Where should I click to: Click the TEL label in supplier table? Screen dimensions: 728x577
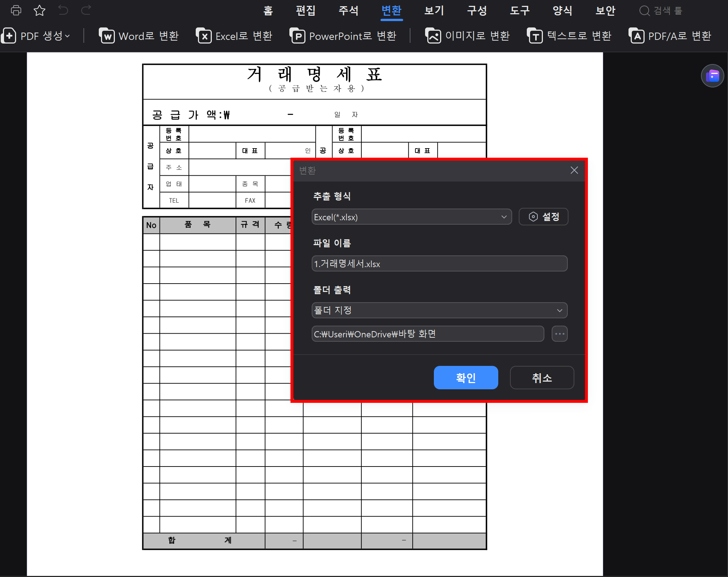174,201
